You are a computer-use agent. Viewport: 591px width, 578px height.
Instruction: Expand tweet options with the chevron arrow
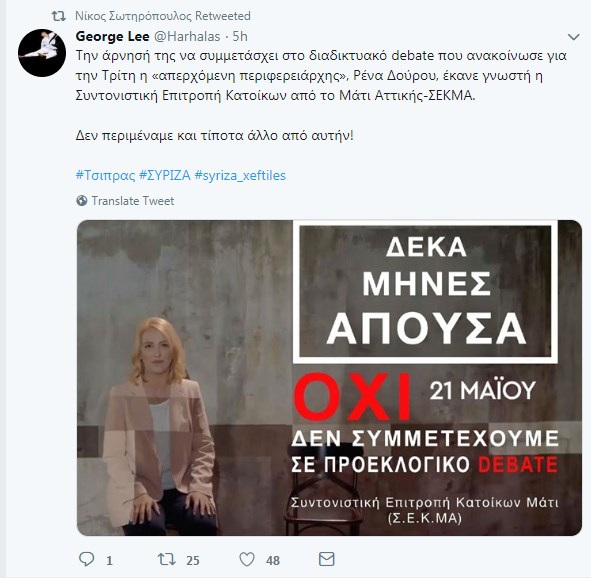pyautogui.click(x=573, y=37)
